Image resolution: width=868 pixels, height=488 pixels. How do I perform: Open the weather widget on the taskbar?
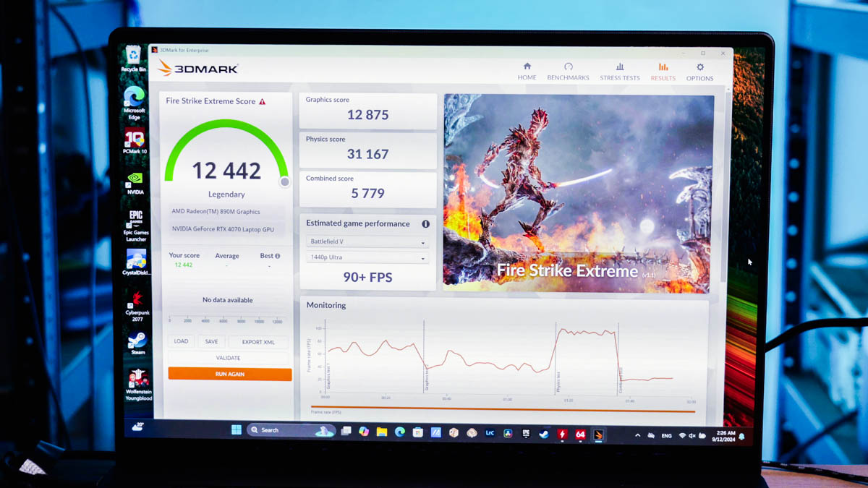(137, 427)
